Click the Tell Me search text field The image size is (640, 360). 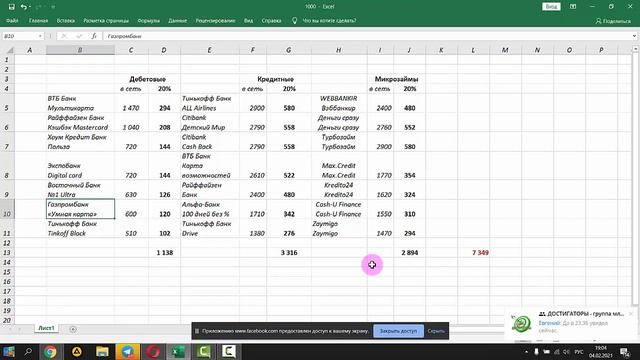(329, 20)
